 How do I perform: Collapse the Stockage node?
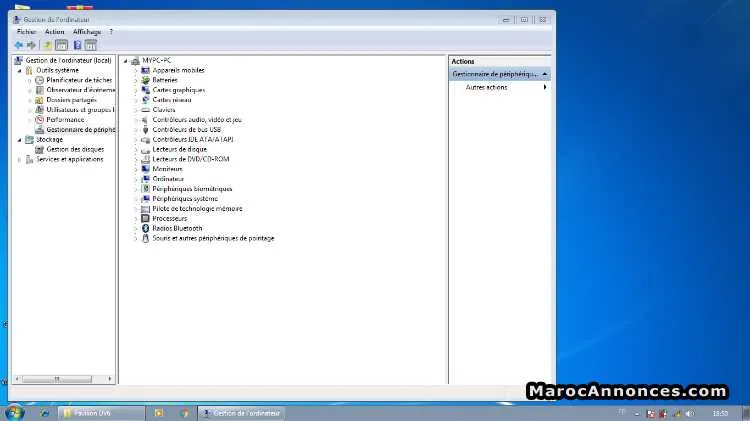20,140
